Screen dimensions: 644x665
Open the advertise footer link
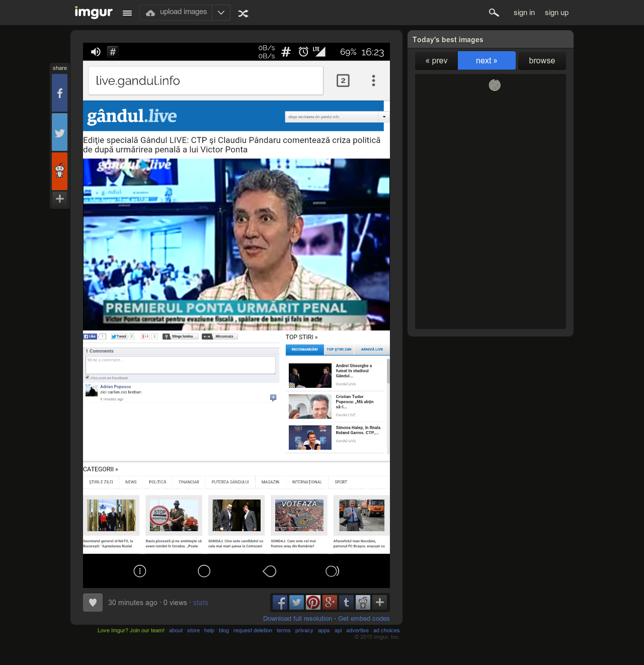357,630
